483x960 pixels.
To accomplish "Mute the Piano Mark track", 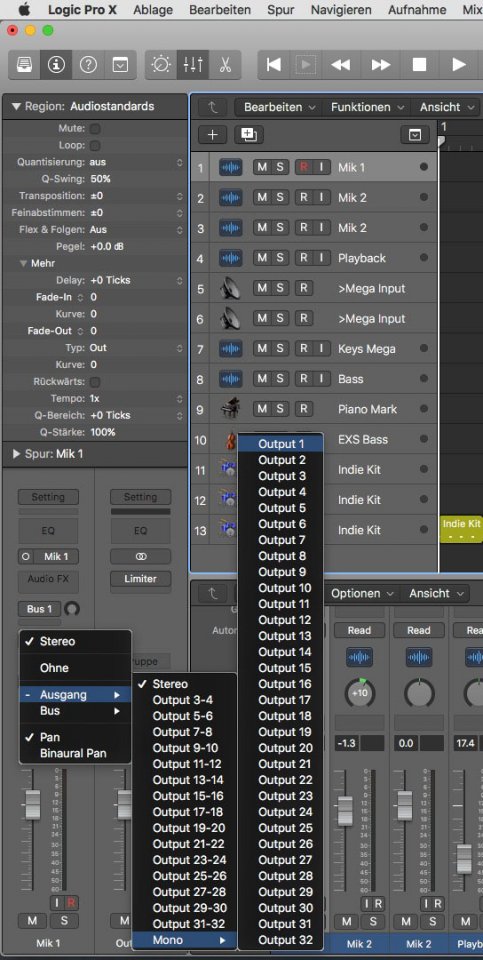I will (262, 408).
